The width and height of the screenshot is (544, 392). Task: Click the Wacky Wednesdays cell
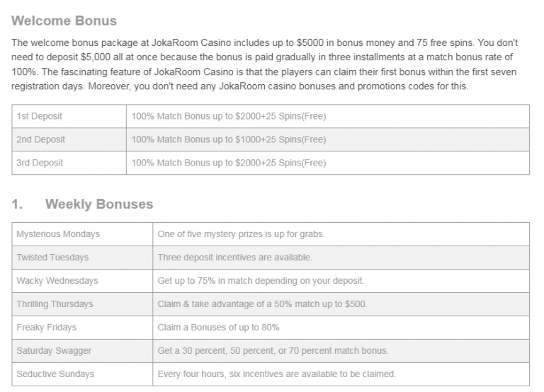(57, 281)
